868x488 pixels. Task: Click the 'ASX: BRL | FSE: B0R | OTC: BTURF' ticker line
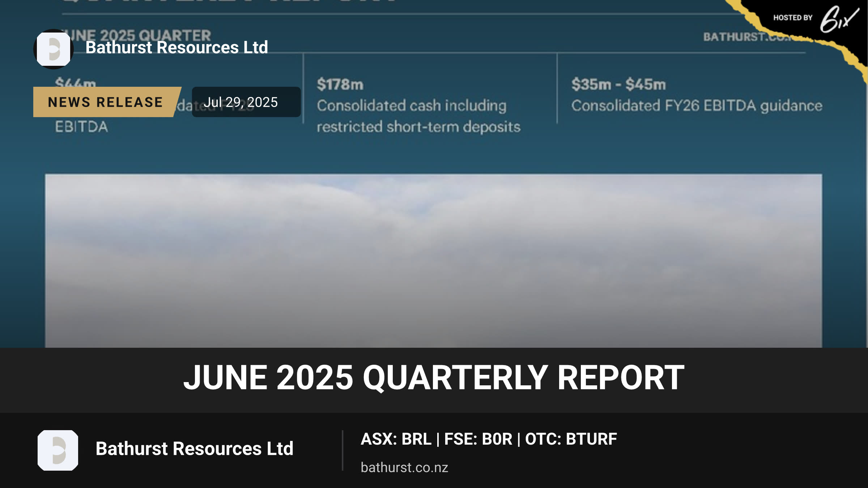[489, 439]
